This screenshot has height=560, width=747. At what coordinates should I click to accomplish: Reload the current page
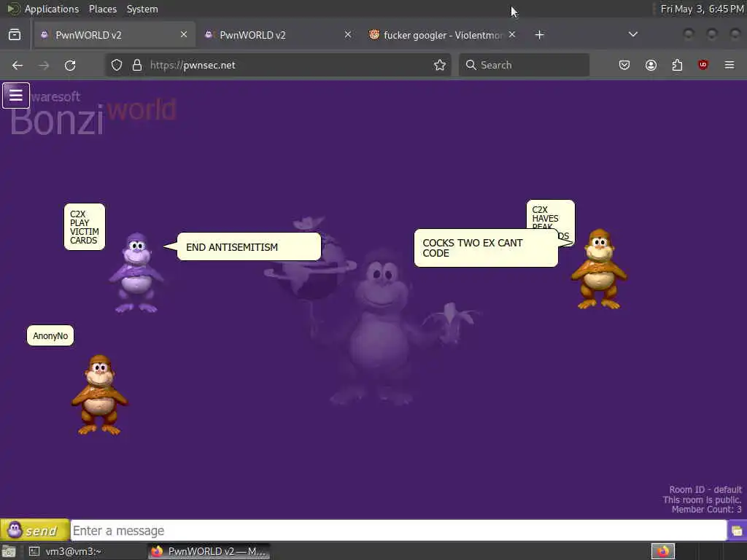coord(70,65)
